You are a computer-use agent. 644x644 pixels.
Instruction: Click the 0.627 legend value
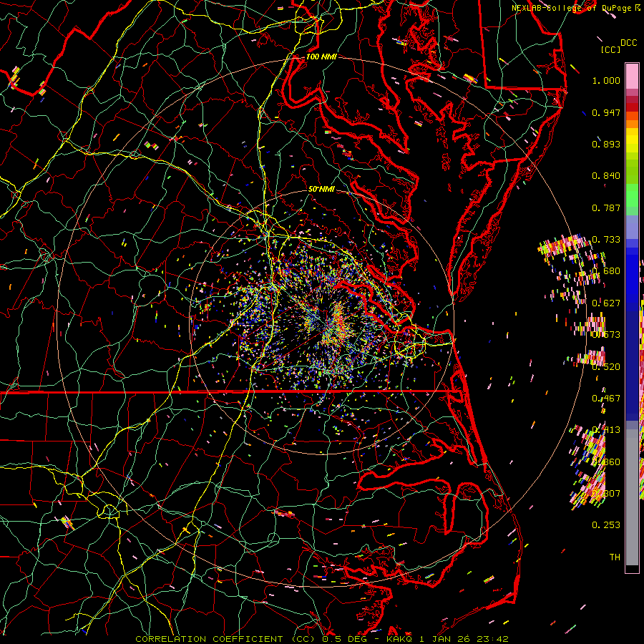pyautogui.click(x=606, y=303)
